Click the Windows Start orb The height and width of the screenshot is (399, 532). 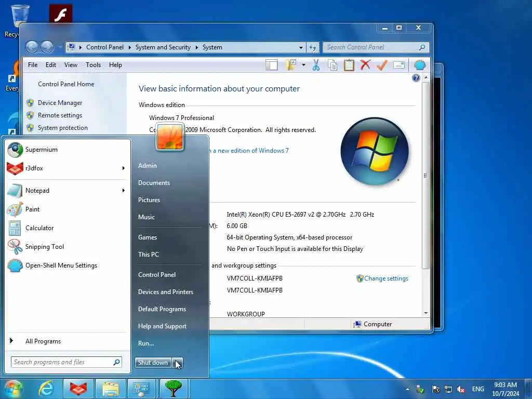(x=13, y=389)
